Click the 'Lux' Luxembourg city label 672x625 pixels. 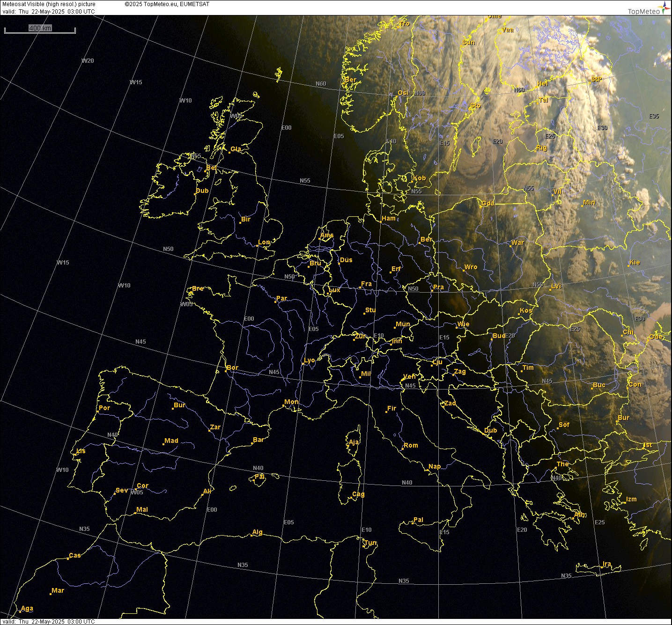(x=334, y=290)
